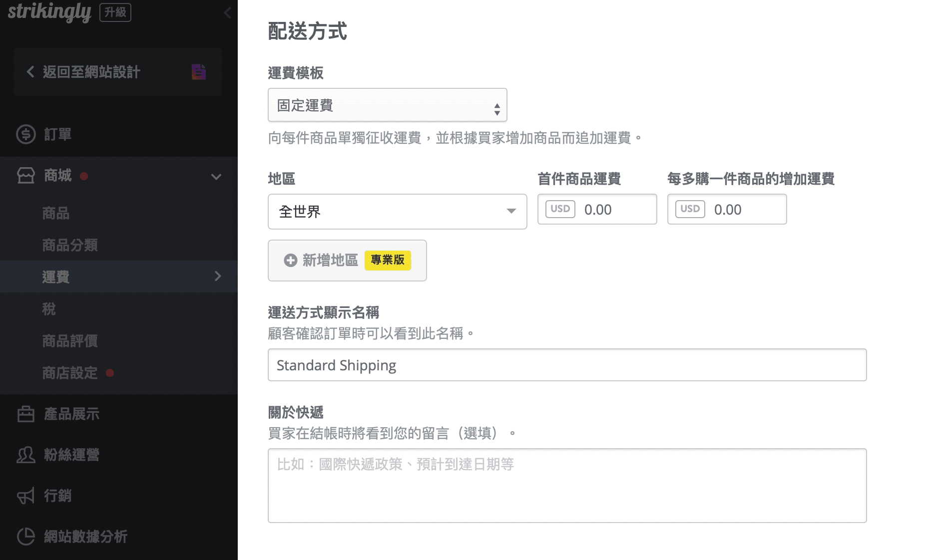950x560 pixels.
Task: Collapse the sidebar using the top chevron
Action: tap(228, 13)
